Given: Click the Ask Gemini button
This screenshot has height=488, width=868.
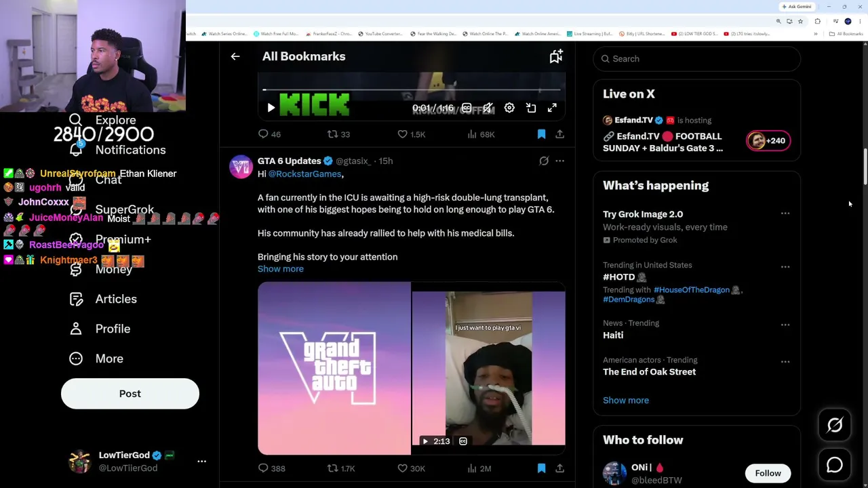Looking at the screenshot, I should click(x=797, y=7).
